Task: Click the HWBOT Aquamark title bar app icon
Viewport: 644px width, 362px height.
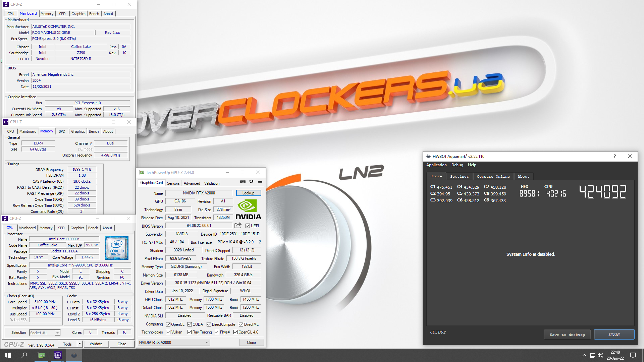Action: (428, 156)
